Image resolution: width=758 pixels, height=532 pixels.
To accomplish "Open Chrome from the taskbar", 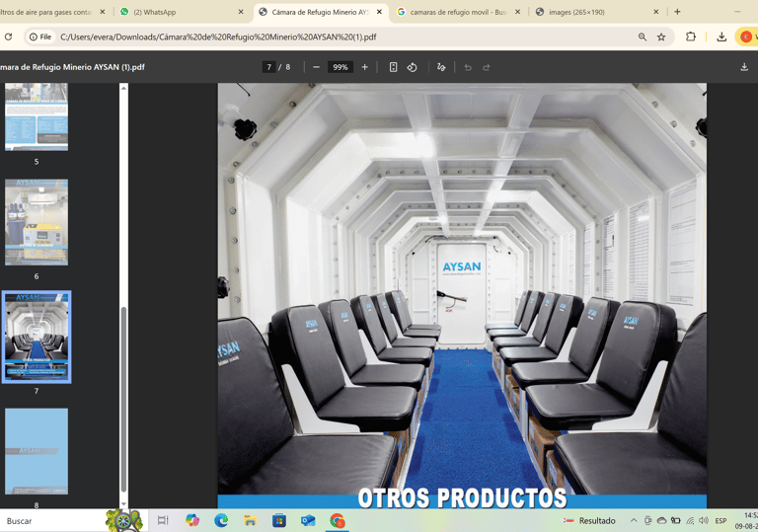I will [x=337, y=520].
